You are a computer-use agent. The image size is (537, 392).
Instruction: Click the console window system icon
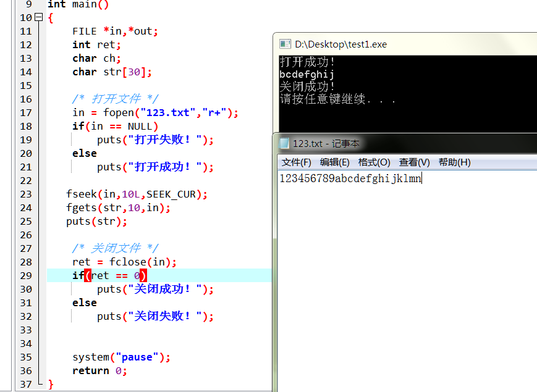tap(285, 43)
